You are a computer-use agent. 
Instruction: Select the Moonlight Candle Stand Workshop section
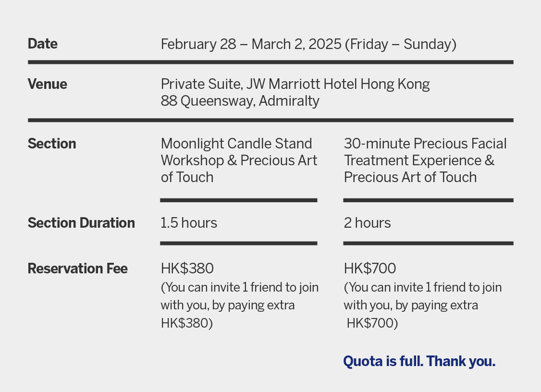coord(239,160)
